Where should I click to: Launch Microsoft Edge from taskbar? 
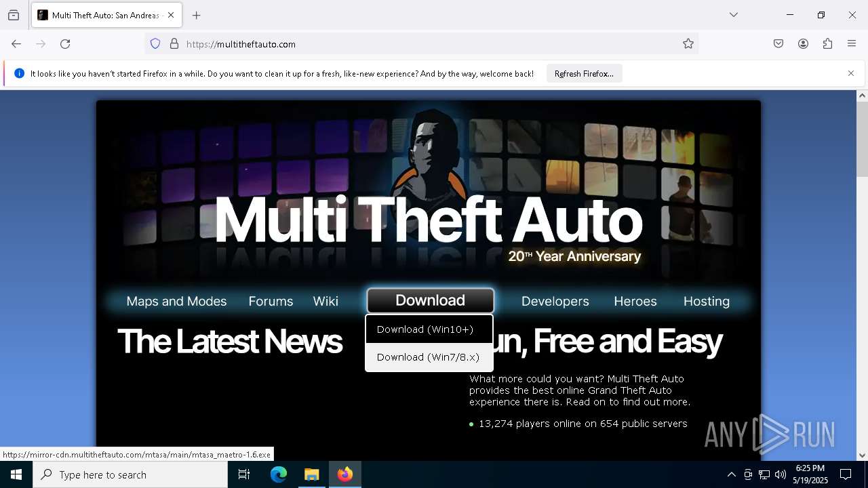[x=279, y=474]
